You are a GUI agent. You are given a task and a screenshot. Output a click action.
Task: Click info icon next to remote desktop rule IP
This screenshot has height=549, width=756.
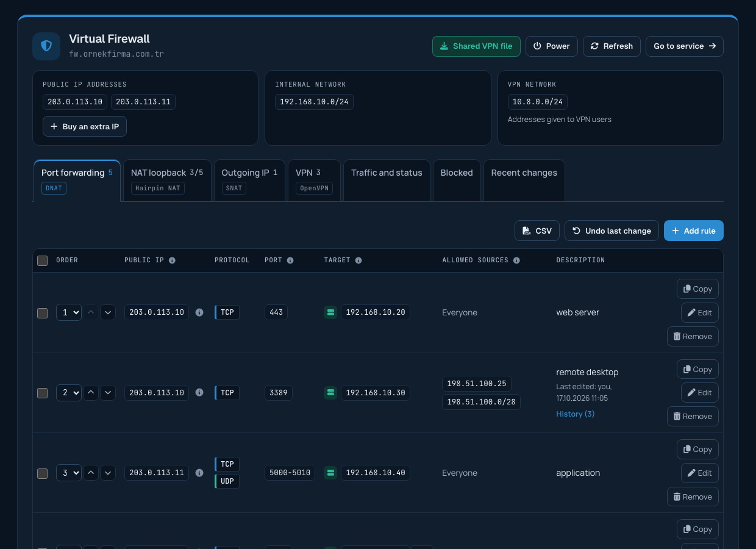coord(199,393)
